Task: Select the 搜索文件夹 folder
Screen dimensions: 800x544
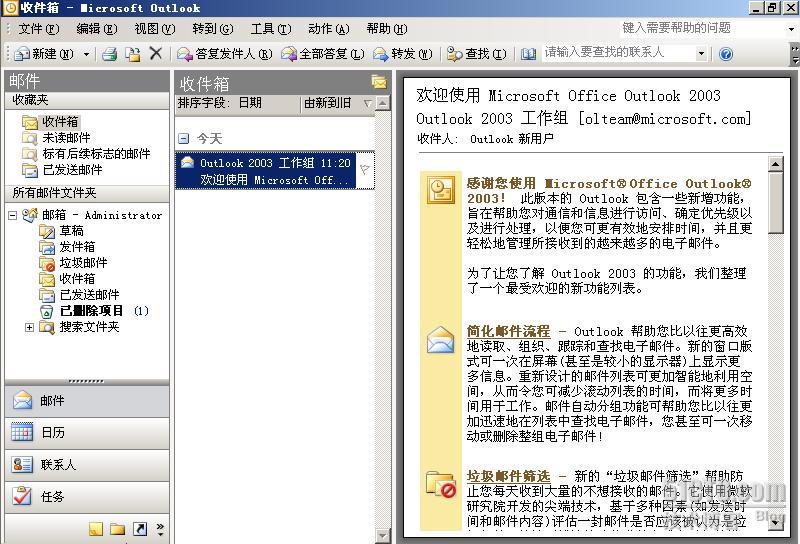Action: 79,327
